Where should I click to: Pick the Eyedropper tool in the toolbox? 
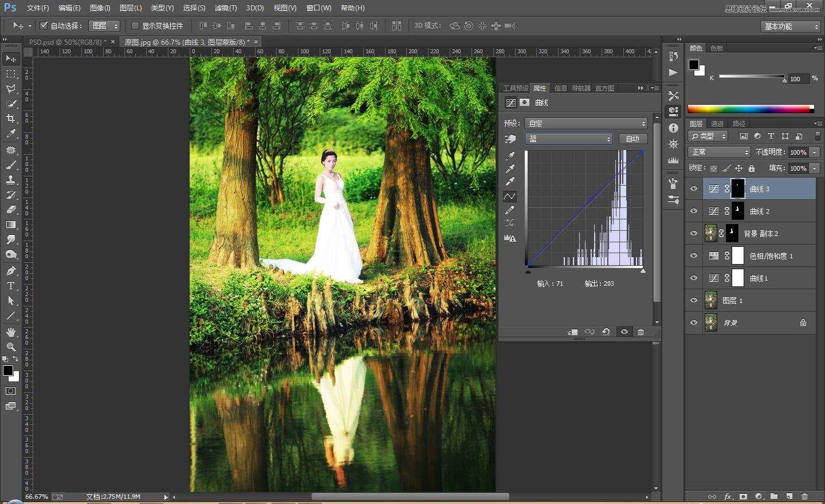11,133
